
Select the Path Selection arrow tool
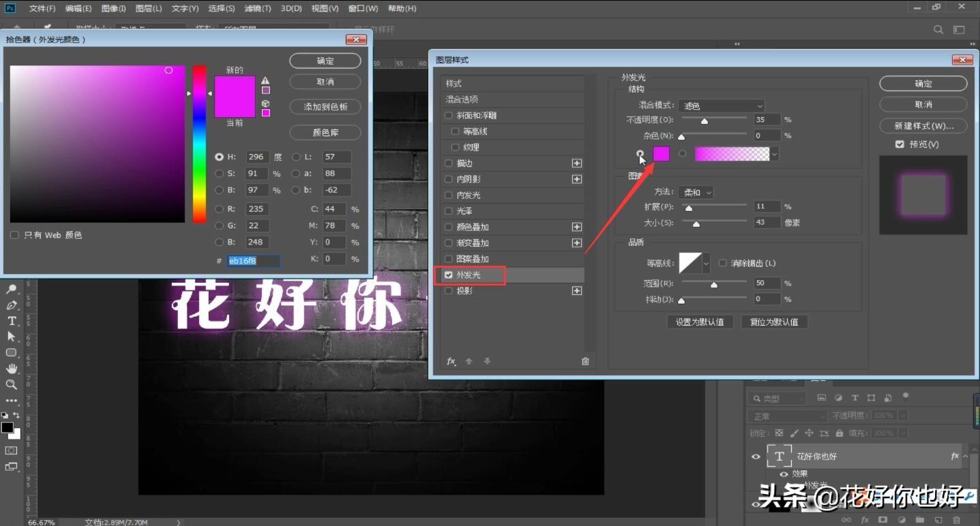(x=12, y=337)
